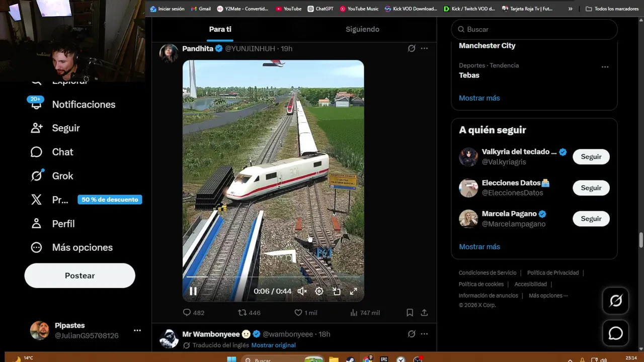This screenshot has height=362, width=644.
Task: Open more options for Tebas trend
Action: 605,67
